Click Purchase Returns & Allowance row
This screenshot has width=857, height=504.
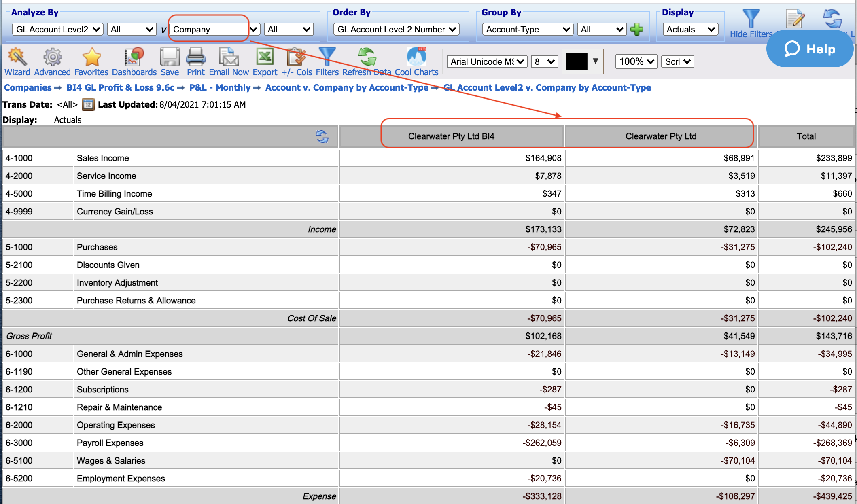(136, 301)
